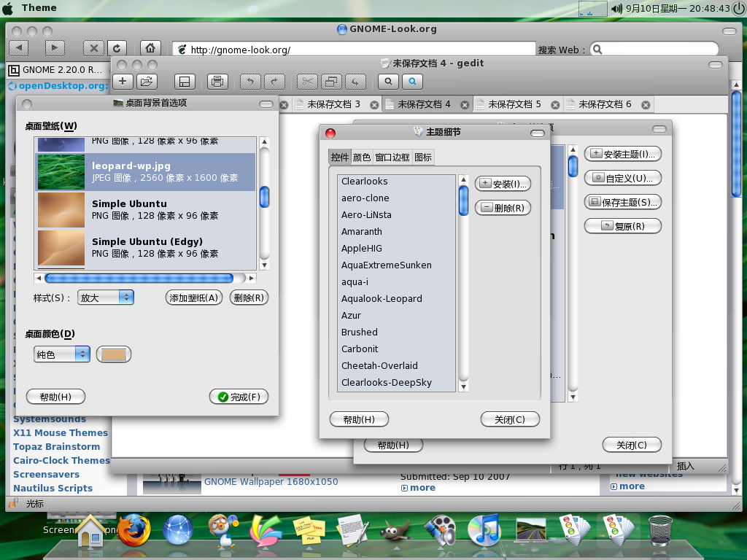The image size is (747, 560).
Task: Open the text editor icon in dock
Action: pyautogui.click(x=352, y=531)
